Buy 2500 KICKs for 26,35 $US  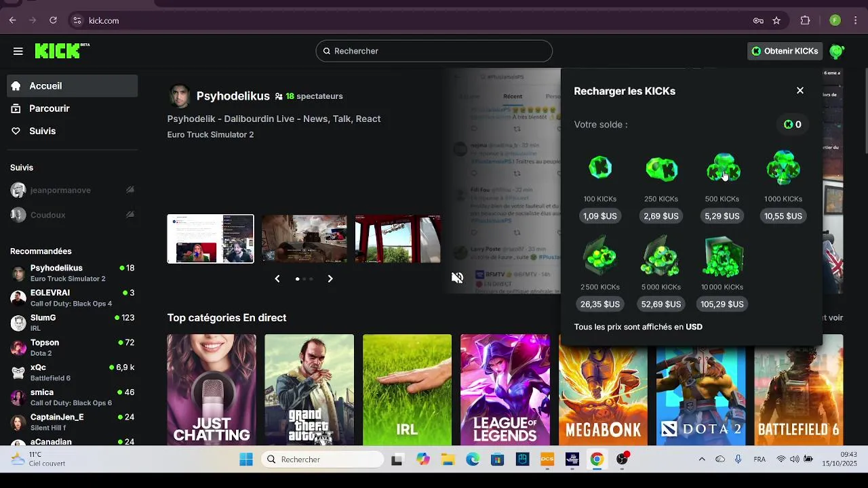pyautogui.click(x=600, y=304)
